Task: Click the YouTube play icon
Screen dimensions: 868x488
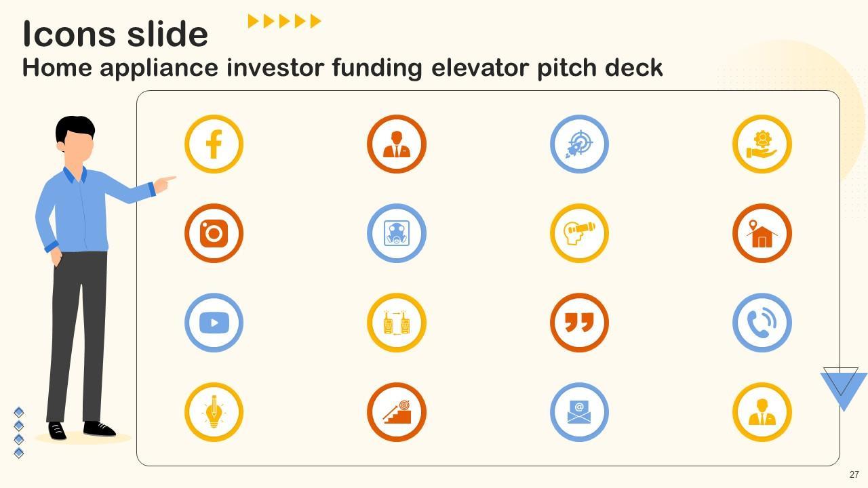Action: click(x=214, y=323)
